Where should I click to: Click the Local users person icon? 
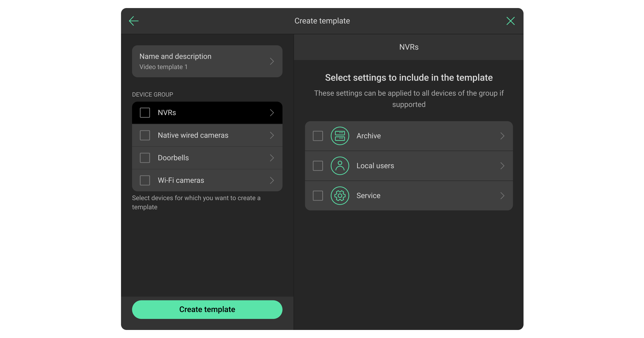340,166
